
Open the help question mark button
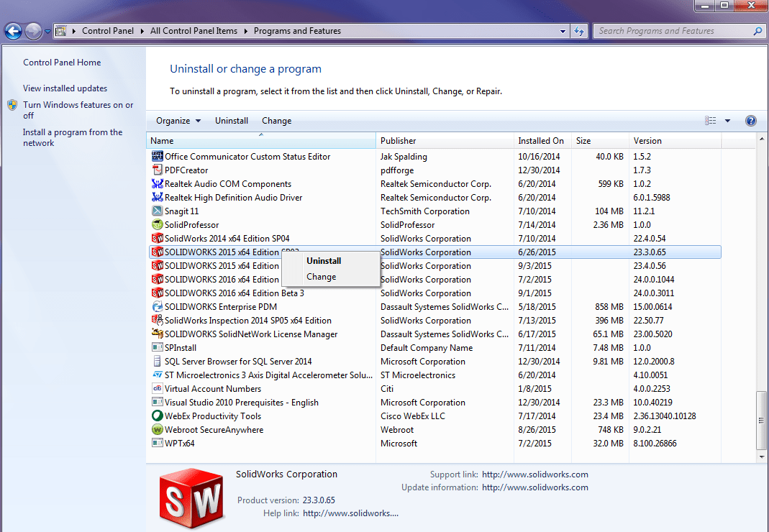coord(750,121)
